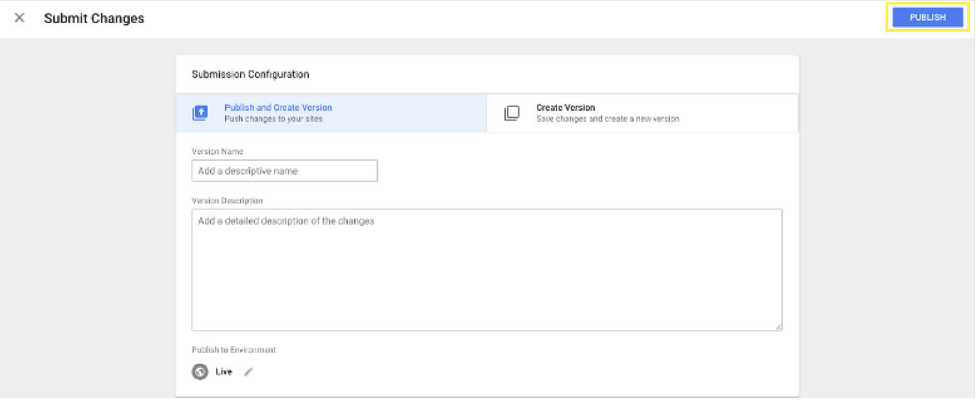Click the Create Version stacked-pages icon
This screenshot has width=980, height=410.
pos(512,113)
